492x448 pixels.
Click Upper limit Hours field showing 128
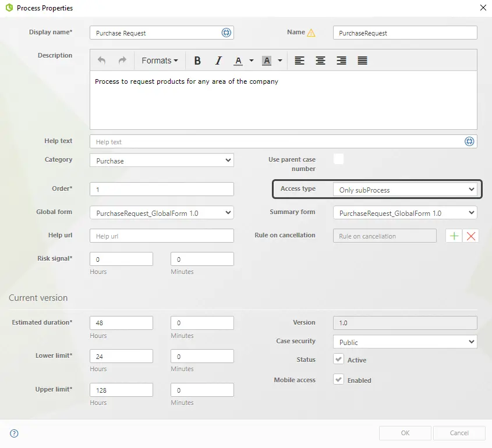(121, 390)
